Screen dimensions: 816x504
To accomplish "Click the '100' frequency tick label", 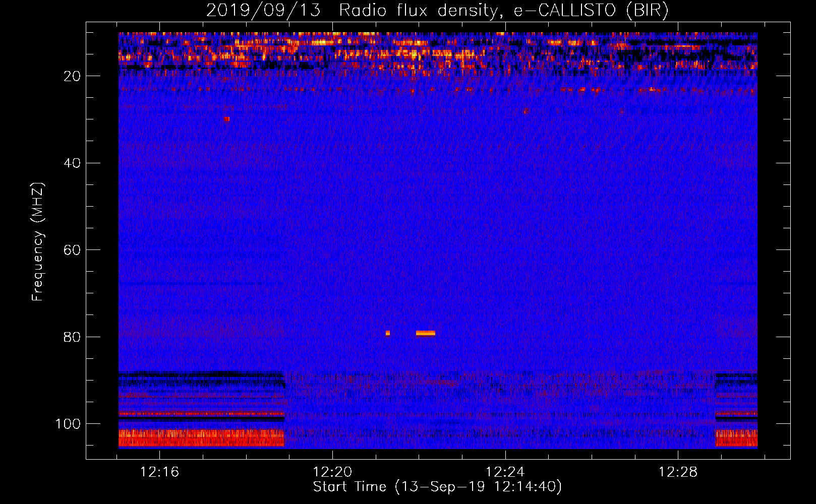I will tap(68, 424).
